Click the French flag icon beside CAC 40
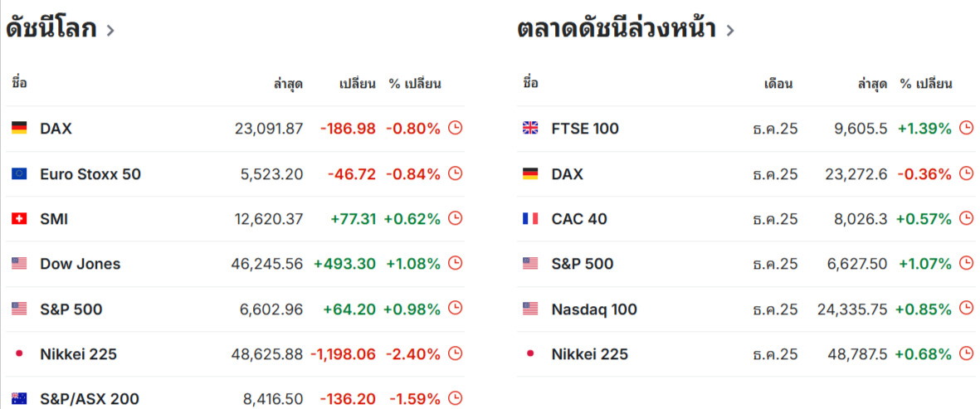Screen dimensions: 980x409 tap(530, 219)
